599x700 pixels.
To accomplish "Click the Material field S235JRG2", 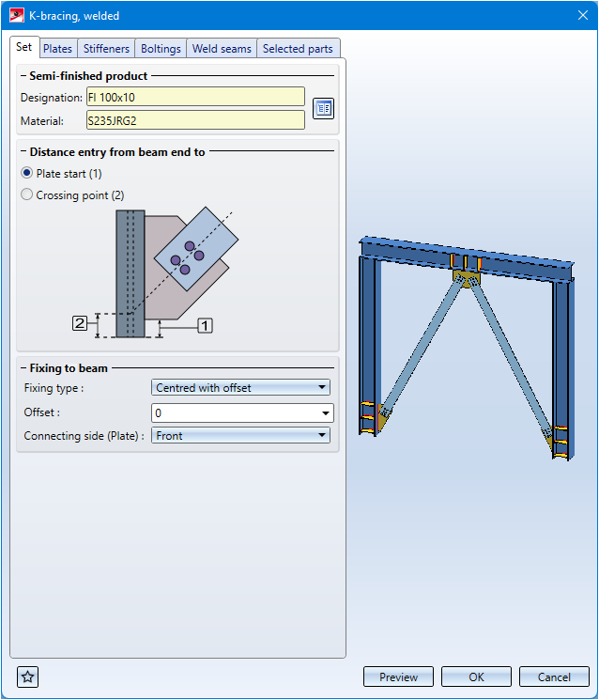I will pyautogui.click(x=196, y=120).
